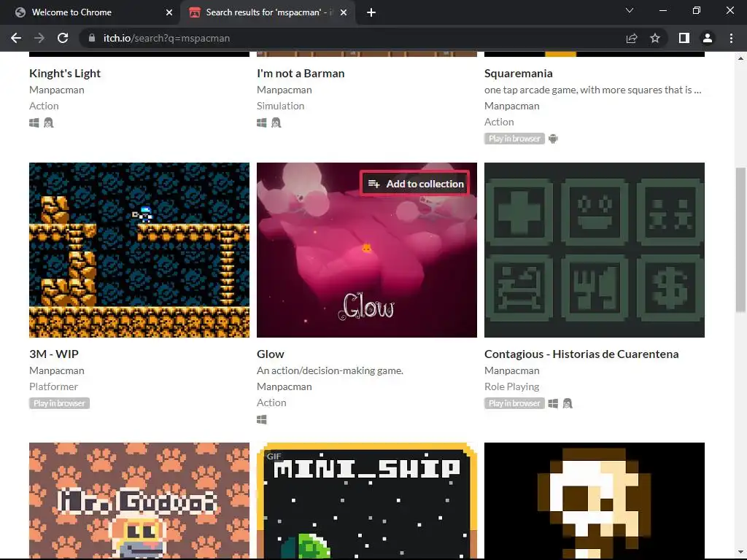The width and height of the screenshot is (747, 560).
Task: Close the Search results for 'mspacman' tab
Action: click(x=344, y=12)
